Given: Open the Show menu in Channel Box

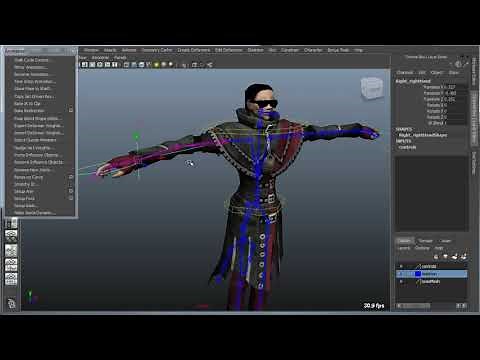Looking at the screenshot, I should pos(454,72).
